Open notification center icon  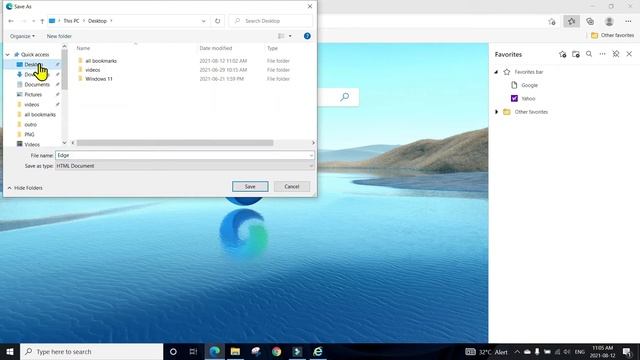pyautogui.click(x=627, y=352)
